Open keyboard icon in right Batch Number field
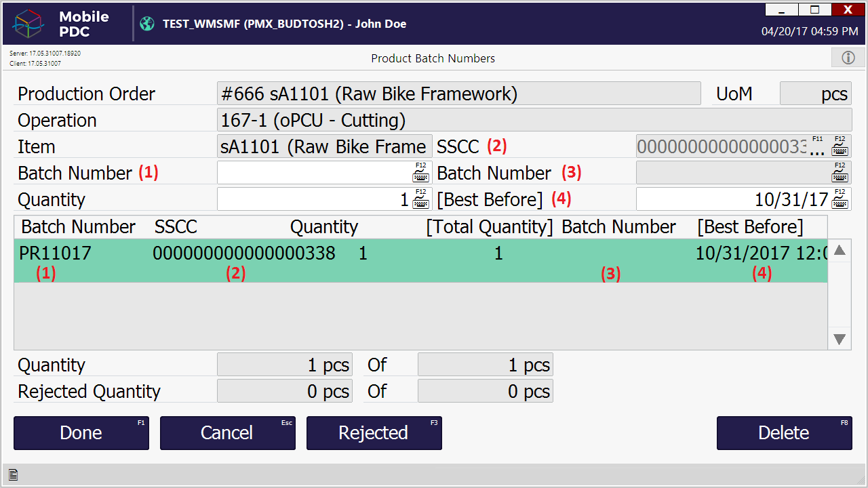This screenshot has height=488, width=868. click(x=840, y=173)
